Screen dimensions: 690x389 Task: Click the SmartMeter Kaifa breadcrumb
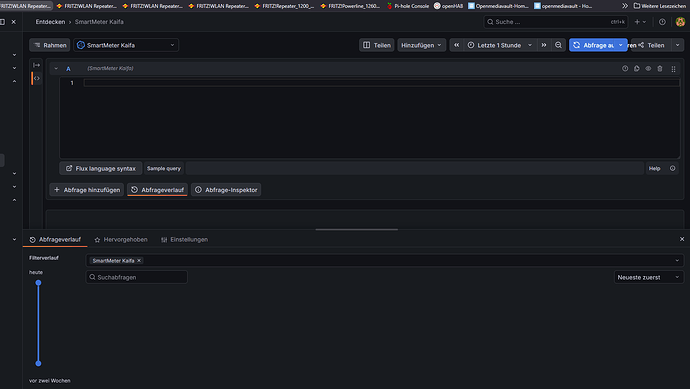(x=99, y=22)
